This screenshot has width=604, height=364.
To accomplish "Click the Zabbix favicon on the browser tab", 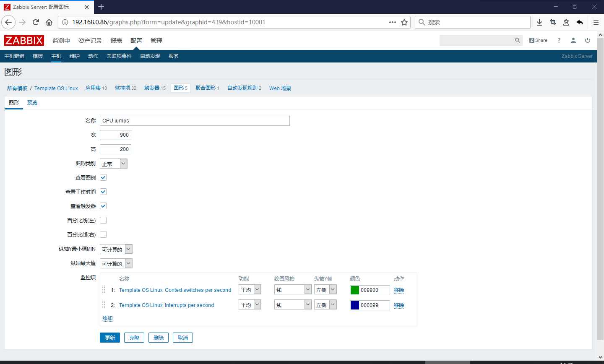I will 7,7.
